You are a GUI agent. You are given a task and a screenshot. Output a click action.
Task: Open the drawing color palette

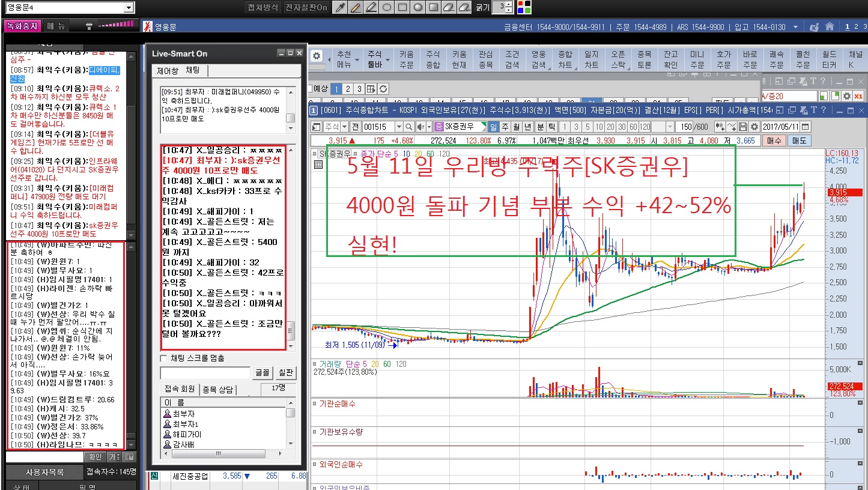coord(524,7)
